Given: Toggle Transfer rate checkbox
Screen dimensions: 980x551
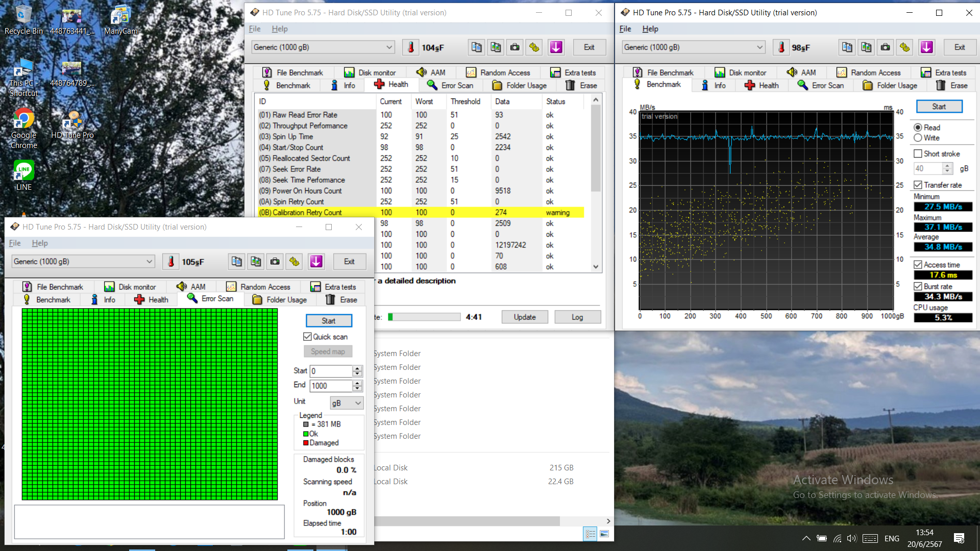Looking at the screenshot, I should pyautogui.click(x=918, y=185).
